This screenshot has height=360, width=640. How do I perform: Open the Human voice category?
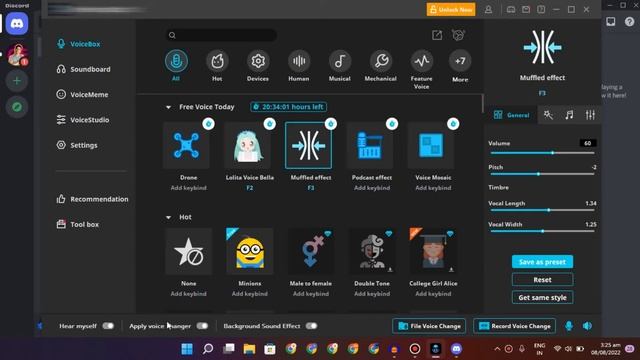click(299, 61)
